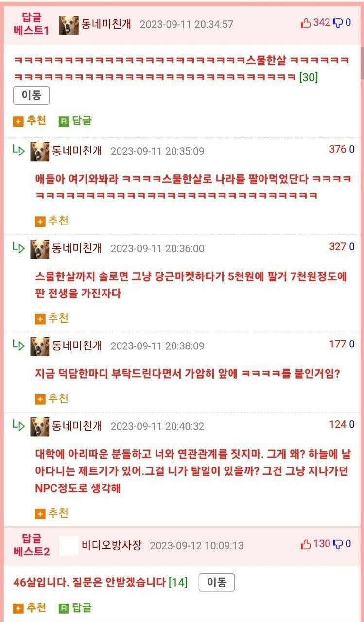Open the [30] reply count link
This screenshot has height=622, width=364.
(309, 77)
